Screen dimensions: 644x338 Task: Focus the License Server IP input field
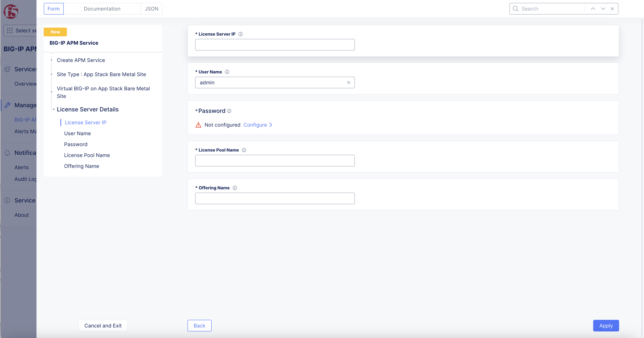(x=275, y=45)
